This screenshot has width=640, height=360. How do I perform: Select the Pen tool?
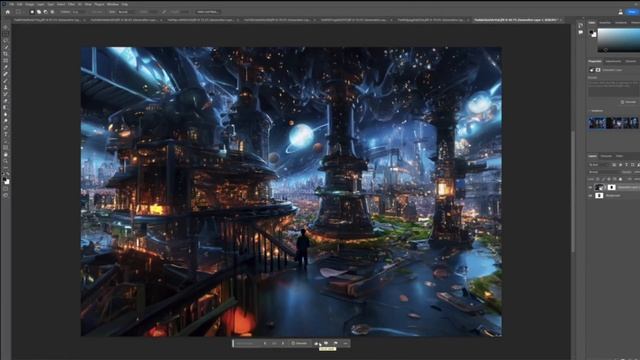tap(6, 128)
